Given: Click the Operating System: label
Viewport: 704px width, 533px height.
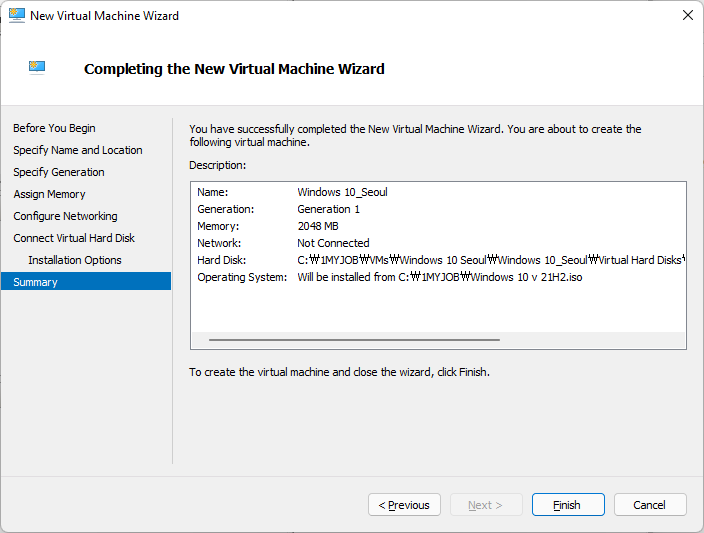Looking at the screenshot, I should click(242, 277).
